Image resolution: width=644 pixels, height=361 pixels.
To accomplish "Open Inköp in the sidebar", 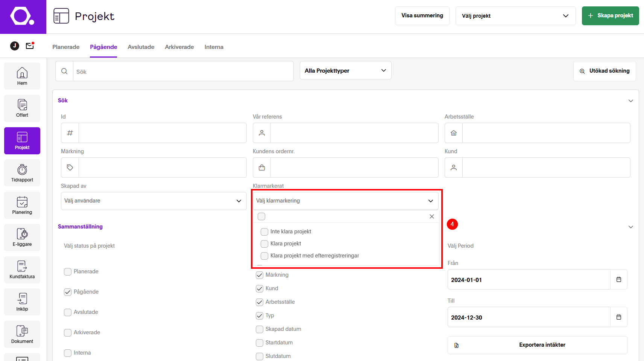I will (x=22, y=302).
